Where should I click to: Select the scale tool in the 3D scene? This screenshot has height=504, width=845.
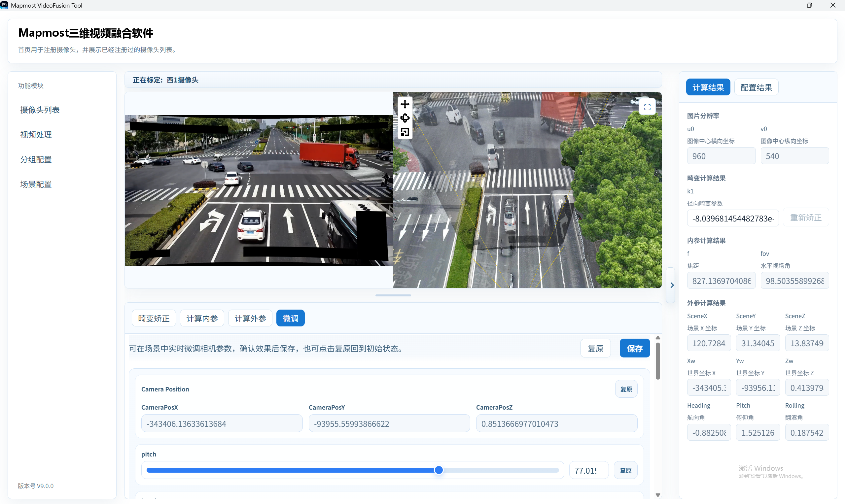pyautogui.click(x=405, y=132)
